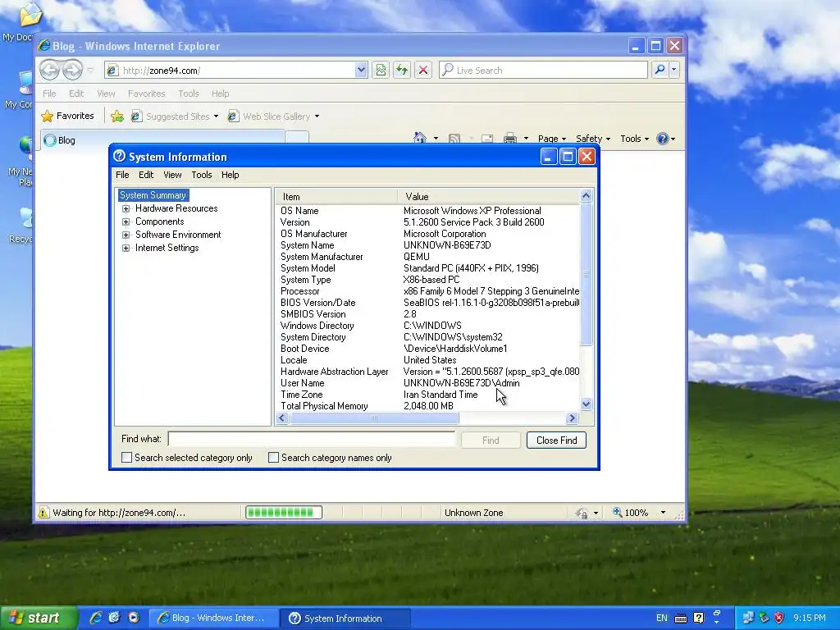
Task: Click the vertical scrollbar thumb in details list
Action: pyautogui.click(x=586, y=274)
